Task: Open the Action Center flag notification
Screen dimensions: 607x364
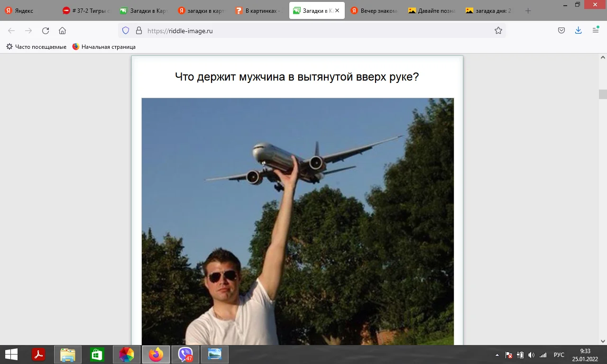Action: tap(508, 355)
